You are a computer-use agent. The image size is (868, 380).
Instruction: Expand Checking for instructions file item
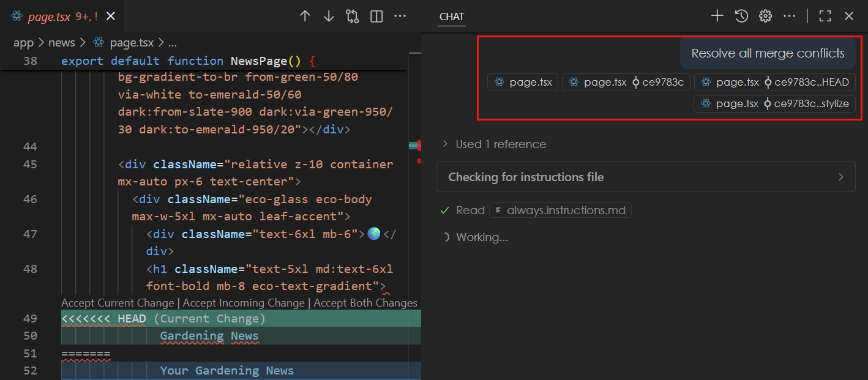click(x=645, y=177)
